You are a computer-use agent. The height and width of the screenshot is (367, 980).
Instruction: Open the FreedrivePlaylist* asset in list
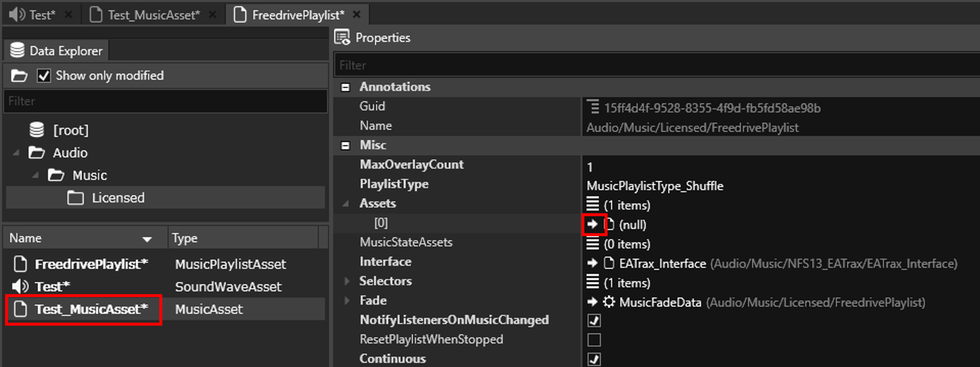[x=91, y=264]
